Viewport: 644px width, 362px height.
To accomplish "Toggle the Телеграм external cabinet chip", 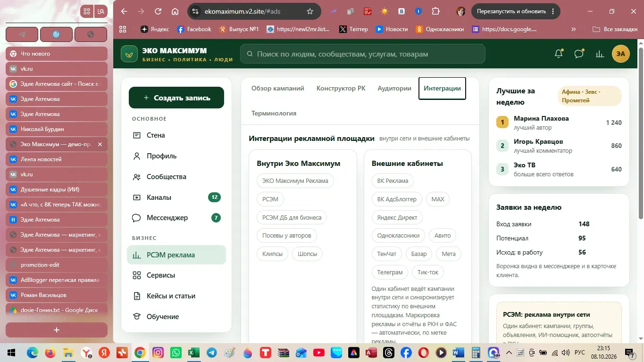I will [x=390, y=272].
